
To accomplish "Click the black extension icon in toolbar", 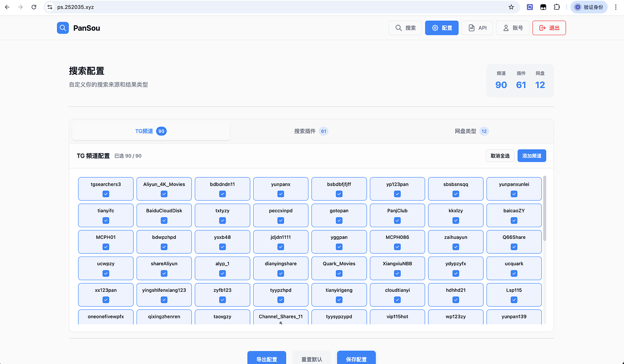I will click(544, 7).
